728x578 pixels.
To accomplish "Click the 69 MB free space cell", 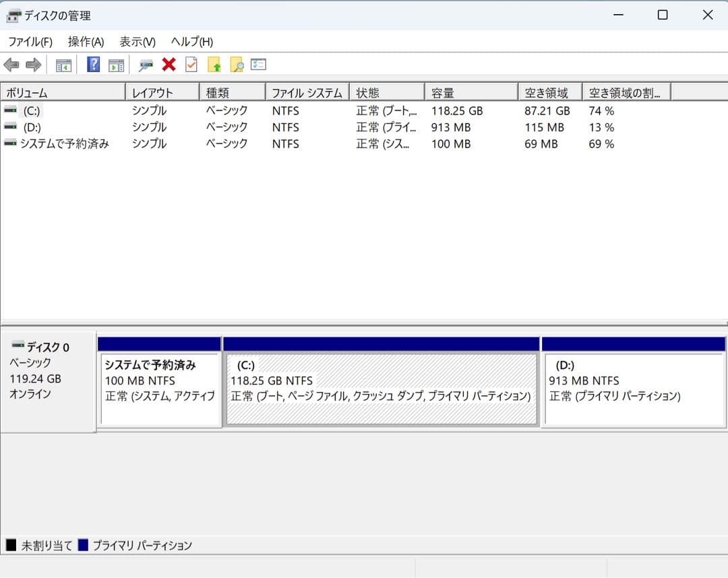I will pos(541,143).
